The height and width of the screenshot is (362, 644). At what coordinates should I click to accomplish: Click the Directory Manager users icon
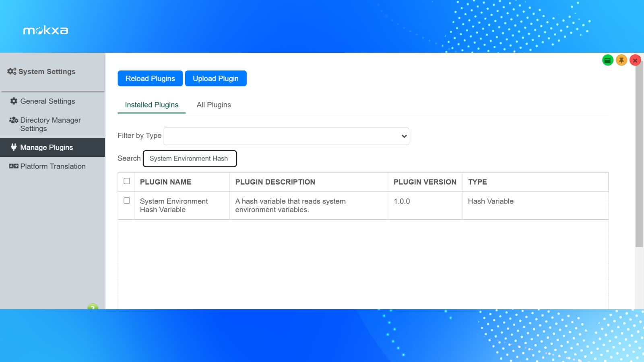pos(14,120)
